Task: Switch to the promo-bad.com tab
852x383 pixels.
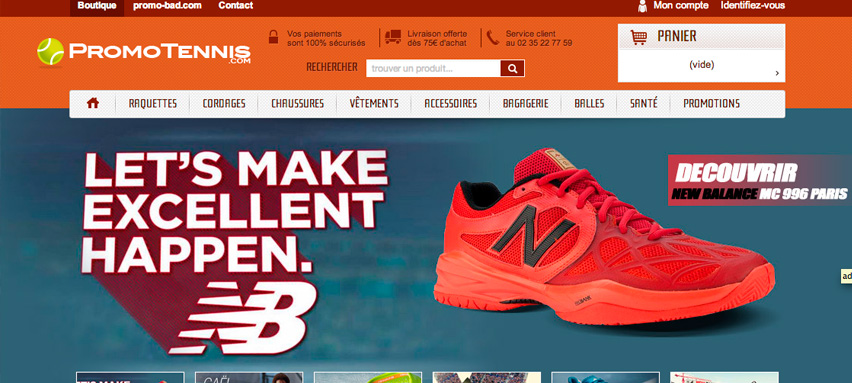Action: click(167, 5)
